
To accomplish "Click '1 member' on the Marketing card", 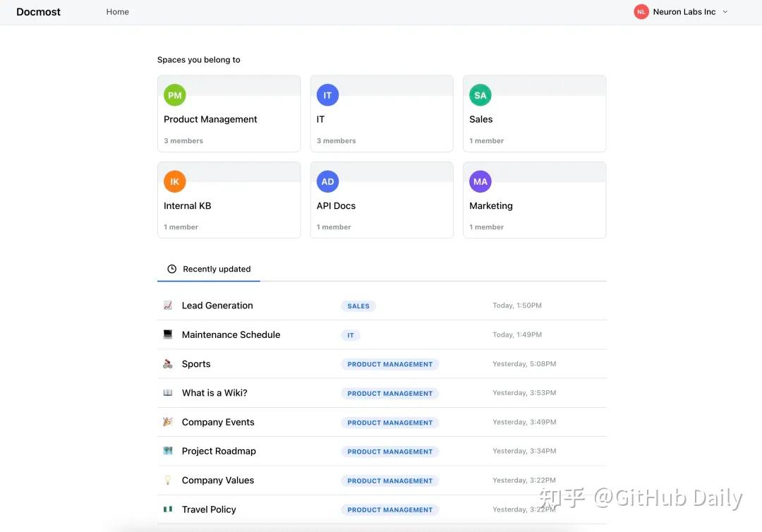I will pyautogui.click(x=486, y=227).
